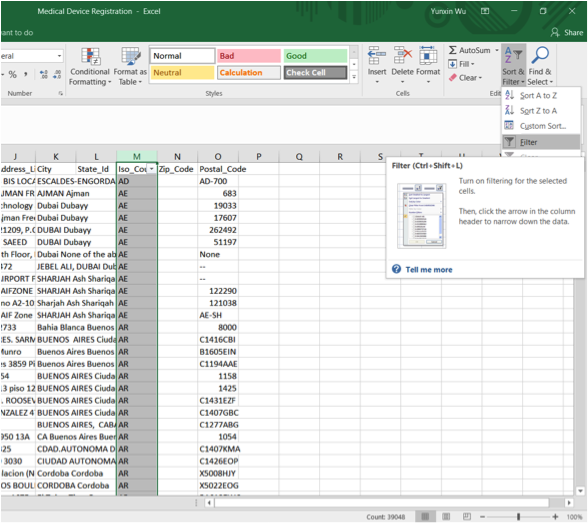Click Yunxin Wu account name
Image resolution: width=588 pixels, height=523 pixels.
pyautogui.click(x=448, y=11)
